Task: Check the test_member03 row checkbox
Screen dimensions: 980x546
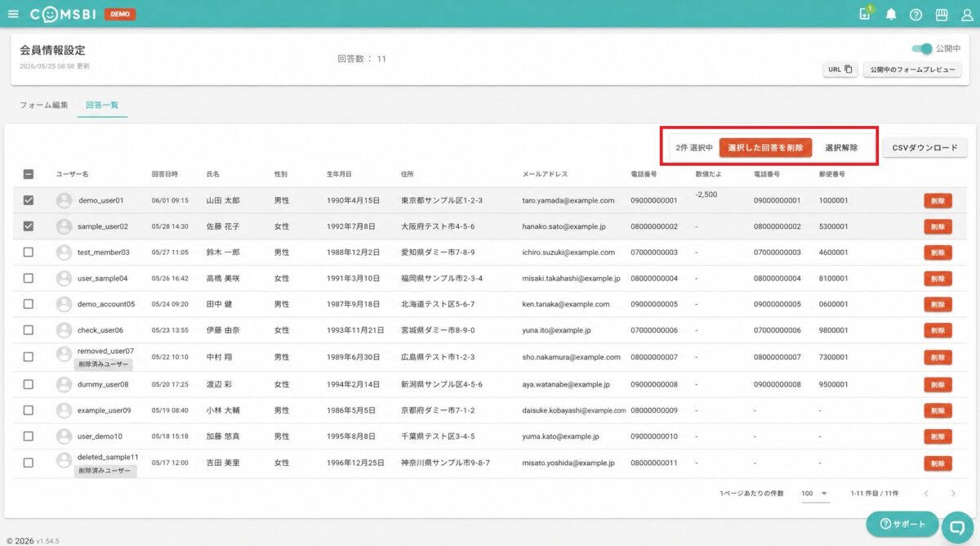Action: 29,253
